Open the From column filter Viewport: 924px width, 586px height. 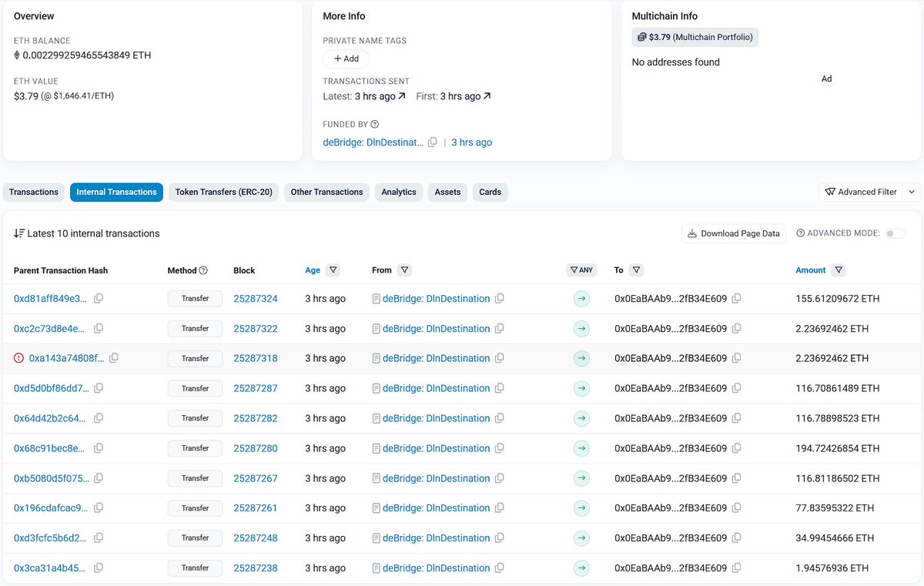coord(405,270)
